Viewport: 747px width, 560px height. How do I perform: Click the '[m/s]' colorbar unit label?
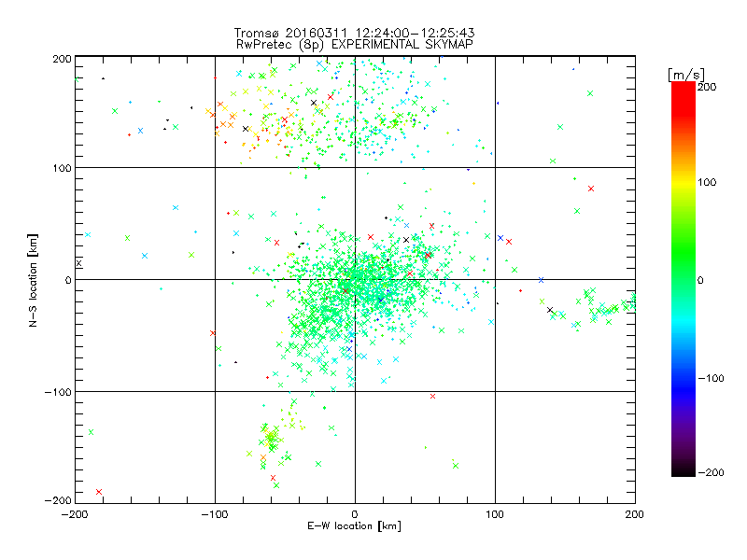pyautogui.click(x=685, y=75)
